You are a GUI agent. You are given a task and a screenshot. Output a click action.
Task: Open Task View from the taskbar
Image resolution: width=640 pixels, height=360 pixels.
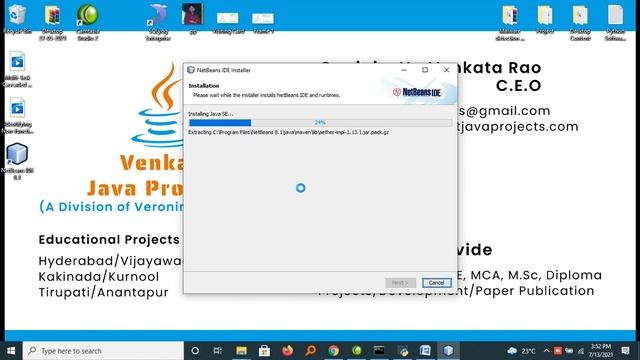coord(218,351)
